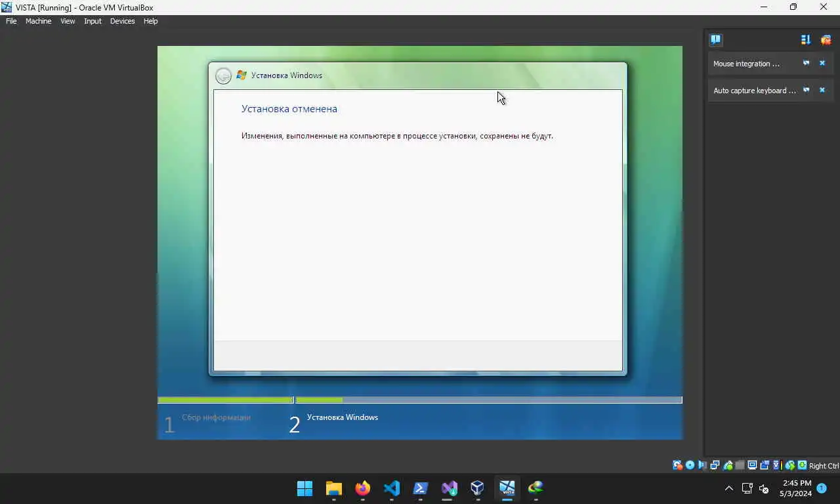The height and width of the screenshot is (504, 840).
Task: Expand the Auto capture keyboard notification details
Action: [x=807, y=91]
